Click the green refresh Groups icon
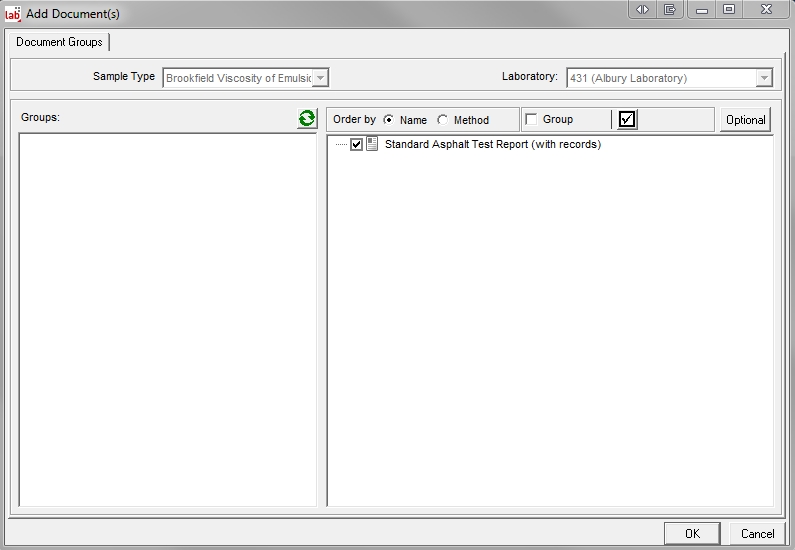 click(306, 119)
